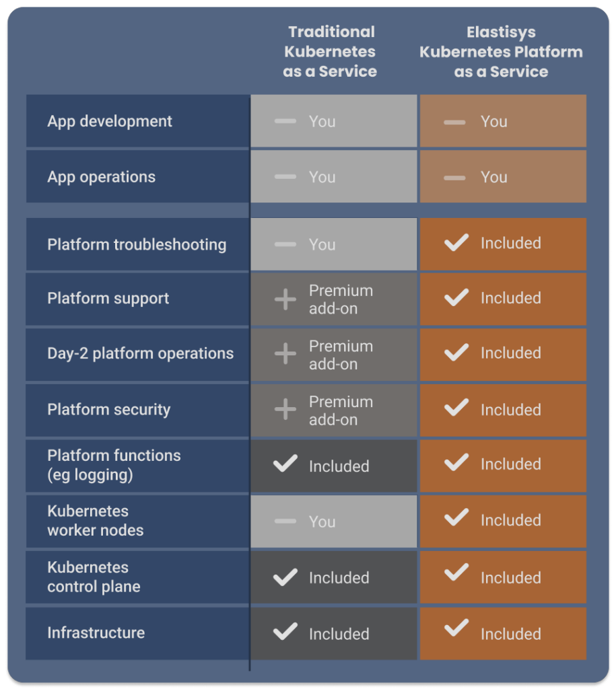Click the minus icon in traditional App development cell
This screenshot has height=689, width=616.
coord(285,121)
